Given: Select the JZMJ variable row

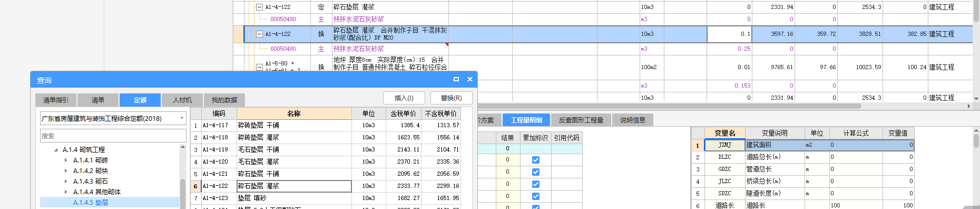Looking at the screenshot, I should click(802, 145).
